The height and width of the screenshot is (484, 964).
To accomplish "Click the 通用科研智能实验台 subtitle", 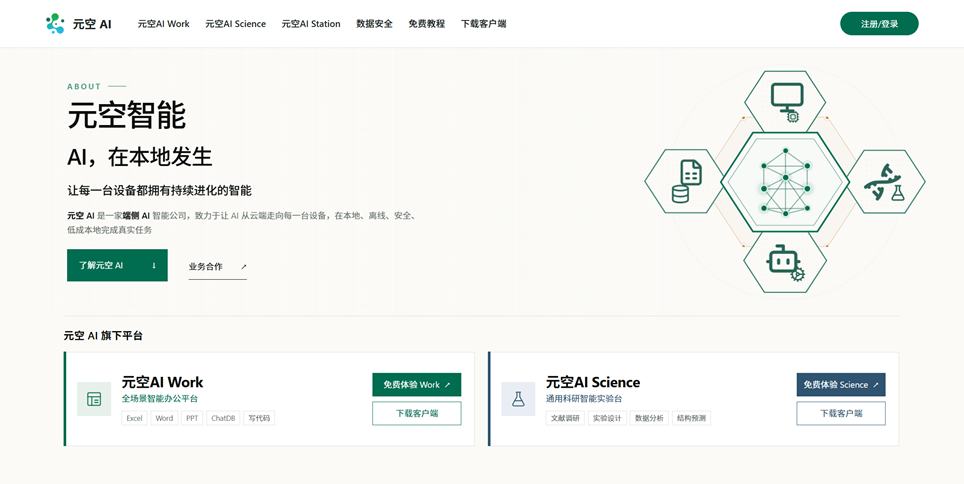I will 584,399.
